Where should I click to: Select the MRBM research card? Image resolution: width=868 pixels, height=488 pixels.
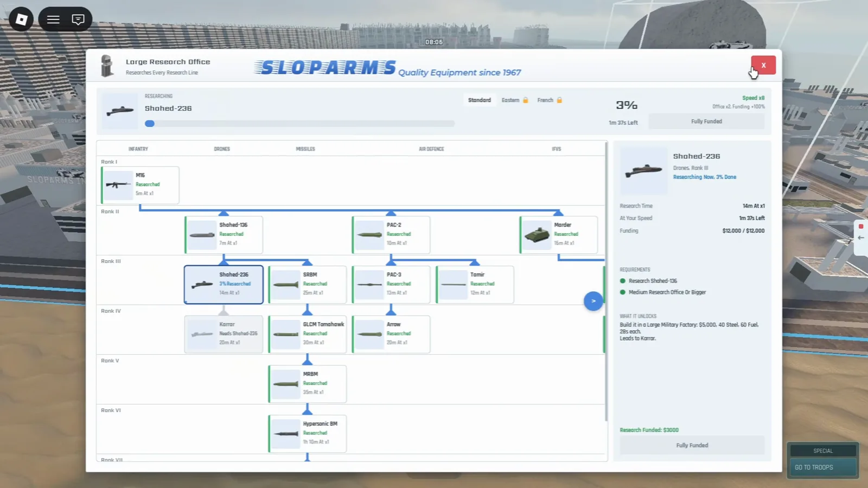tap(308, 384)
